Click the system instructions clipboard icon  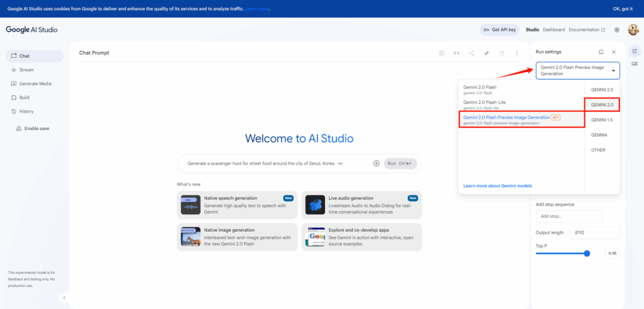[441, 53]
